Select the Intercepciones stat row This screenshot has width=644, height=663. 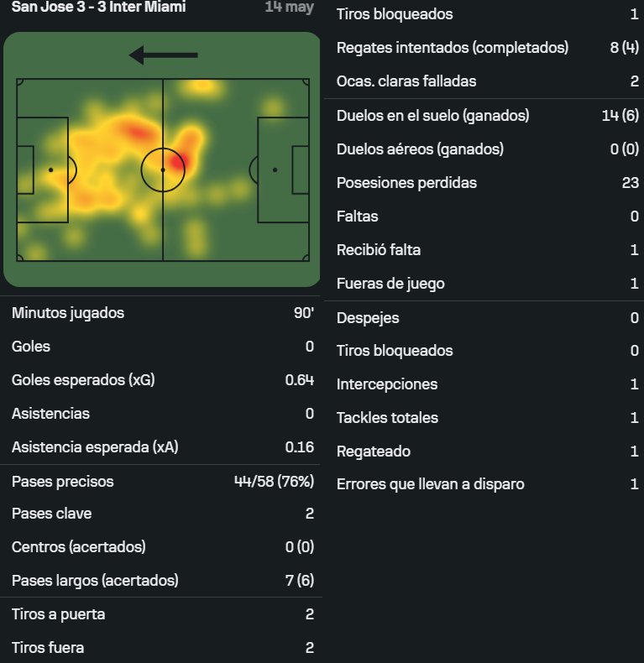point(488,384)
